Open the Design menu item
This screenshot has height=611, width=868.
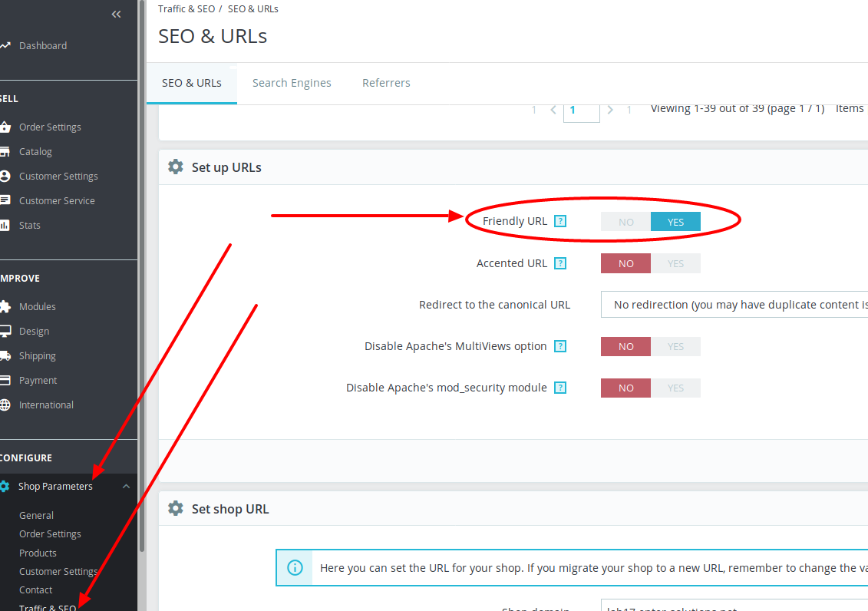tap(34, 331)
